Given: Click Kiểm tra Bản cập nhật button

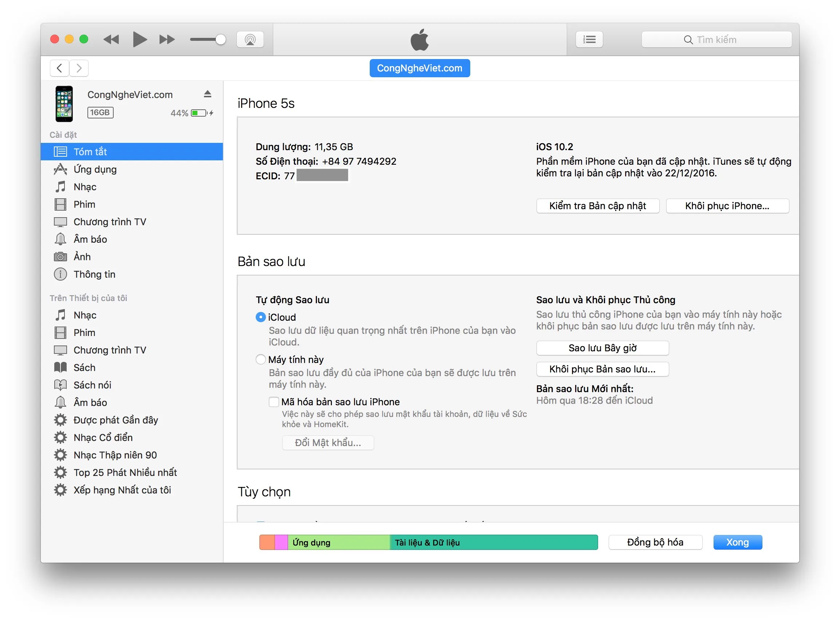Looking at the screenshot, I should click(598, 206).
